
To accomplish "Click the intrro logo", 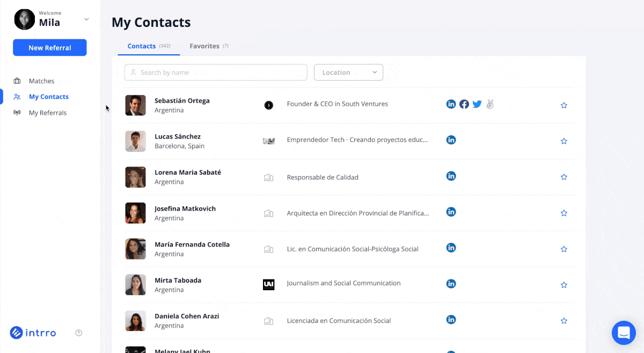I will coord(33,333).
